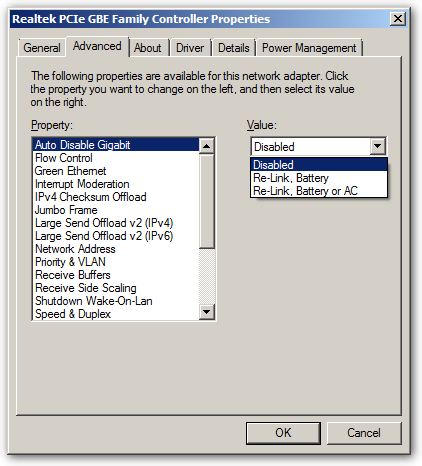Select Auto Disable Gigabit property

coord(116,145)
